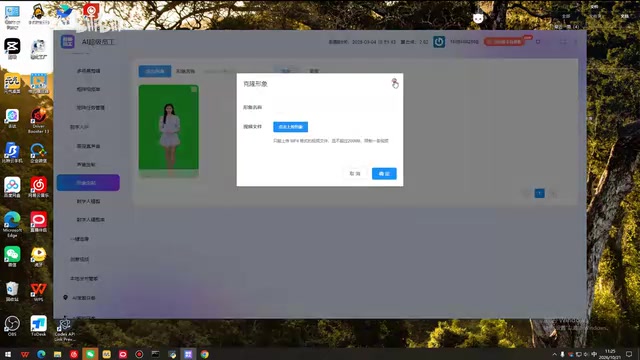Viewport: 640px width, 360px height.
Task: Click the blue upload video button in dialog
Action: (x=291, y=127)
